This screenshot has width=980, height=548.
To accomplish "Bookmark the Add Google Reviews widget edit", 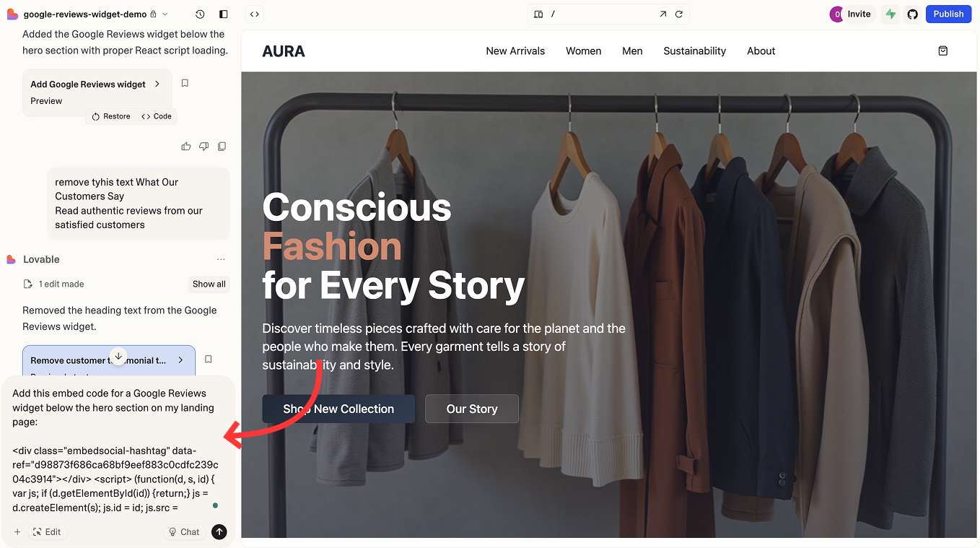I will 185,83.
